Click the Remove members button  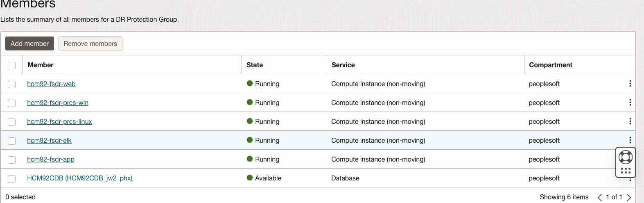pos(90,43)
